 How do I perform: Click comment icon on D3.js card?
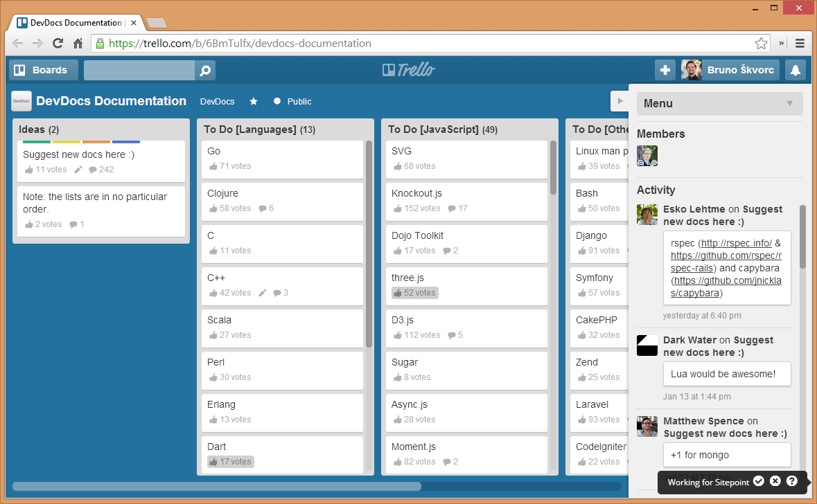tap(452, 335)
